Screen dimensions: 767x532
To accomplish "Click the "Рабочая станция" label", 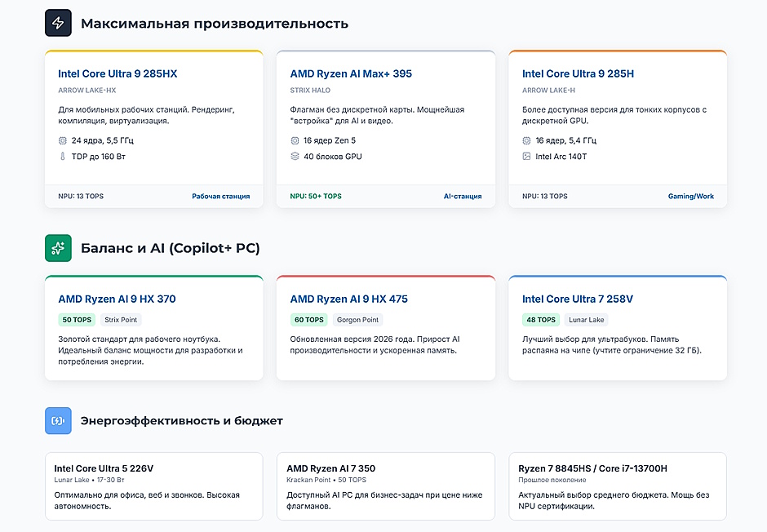I will tap(220, 197).
